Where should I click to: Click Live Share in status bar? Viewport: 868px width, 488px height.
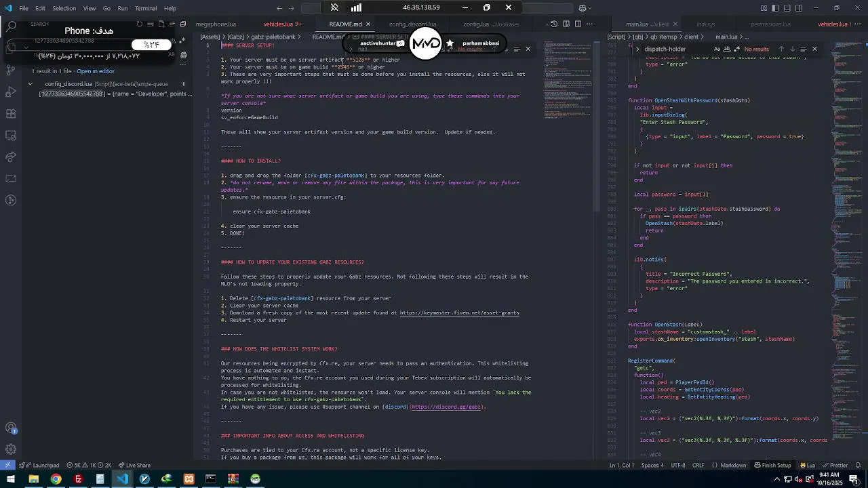[134, 465]
